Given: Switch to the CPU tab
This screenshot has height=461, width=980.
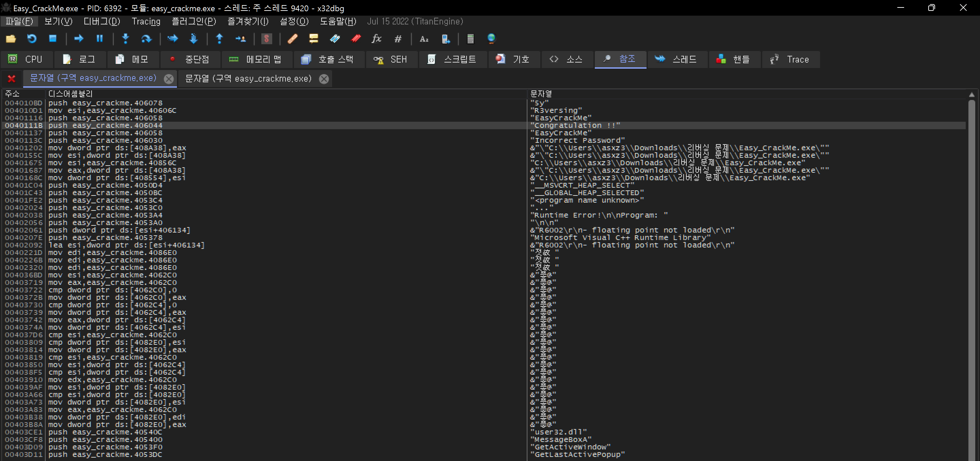Looking at the screenshot, I should tap(25, 59).
